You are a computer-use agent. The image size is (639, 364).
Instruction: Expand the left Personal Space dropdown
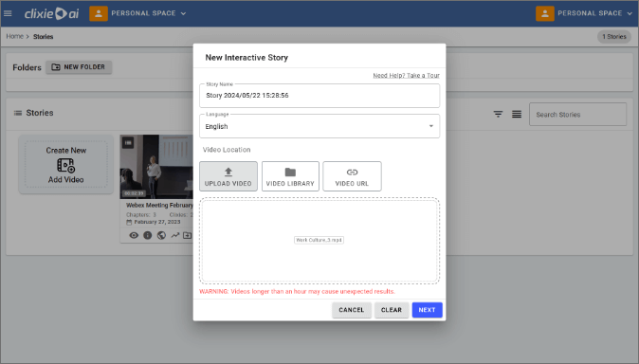pyautogui.click(x=183, y=13)
